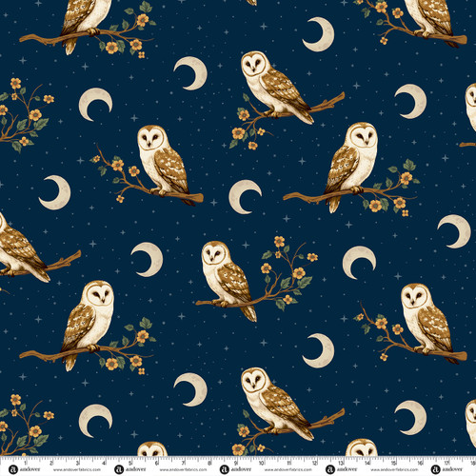Open andoverfabrics.com link between marks 2 and 4

(77, 469)
